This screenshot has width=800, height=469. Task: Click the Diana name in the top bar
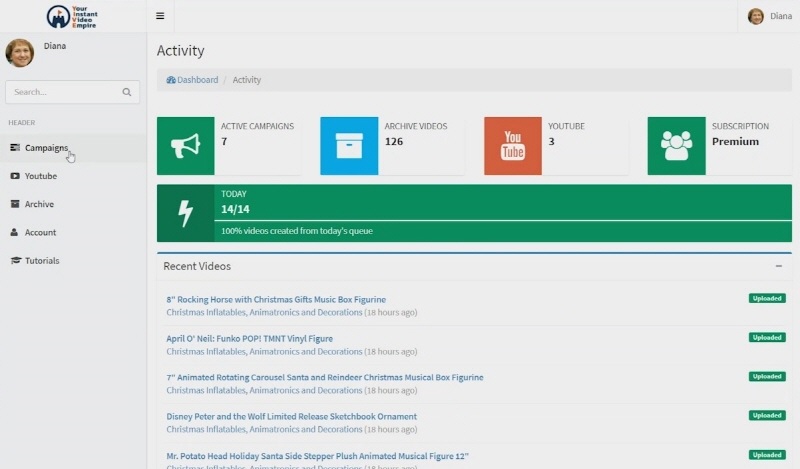(x=781, y=16)
